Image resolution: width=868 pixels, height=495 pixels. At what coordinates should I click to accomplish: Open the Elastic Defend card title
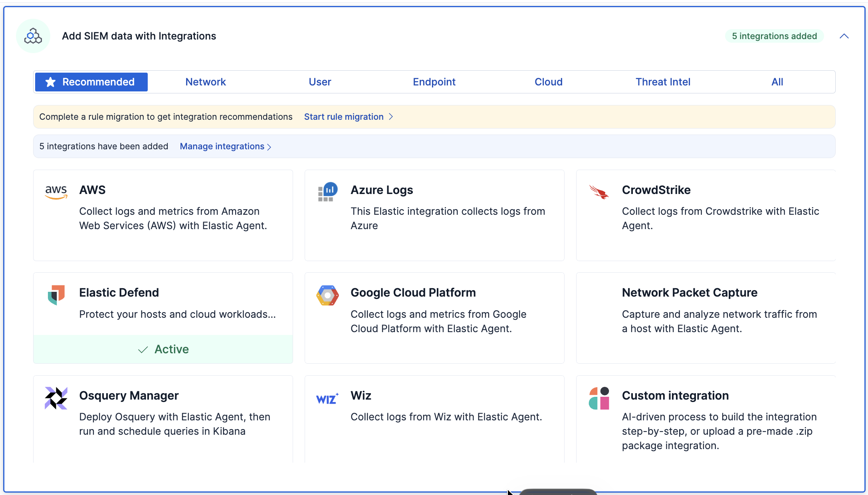pyautogui.click(x=119, y=293)
